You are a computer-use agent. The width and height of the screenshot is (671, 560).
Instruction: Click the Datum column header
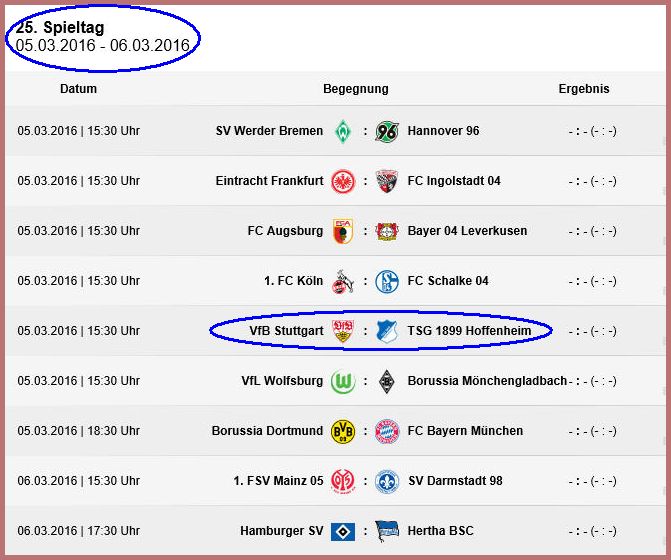78,89
